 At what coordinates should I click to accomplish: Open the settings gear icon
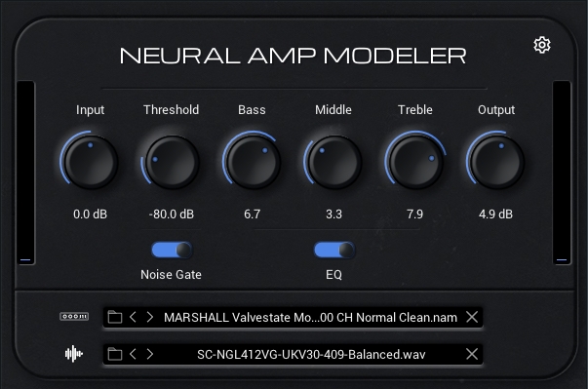tap(542, 45)
